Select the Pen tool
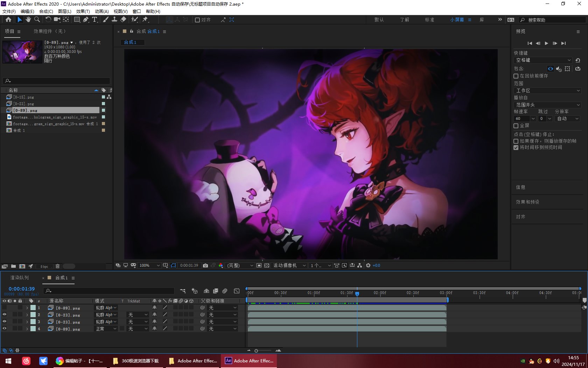588x368 pixels. coord(86,20)
